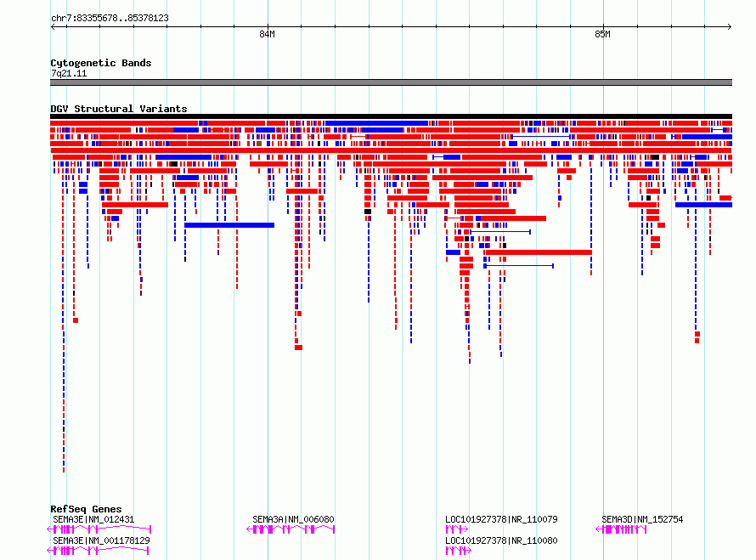This screenshot has height=560, width=756.
Task: Select the DGV Structural Variants heading
Action: click(x=119, y=109)
